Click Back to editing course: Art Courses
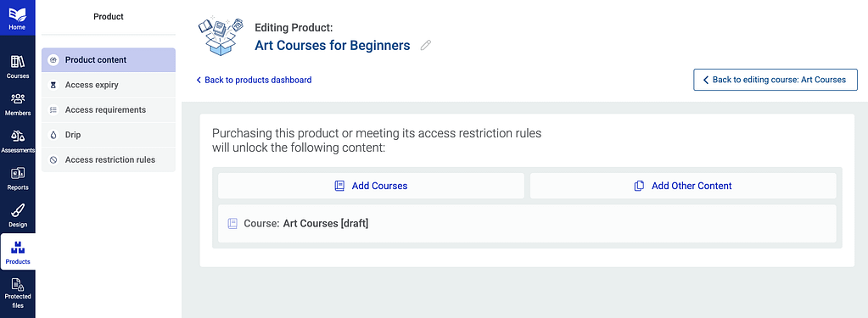Viewport: 868px width, 318px height. pyautogui.click(x=775, y=80)
